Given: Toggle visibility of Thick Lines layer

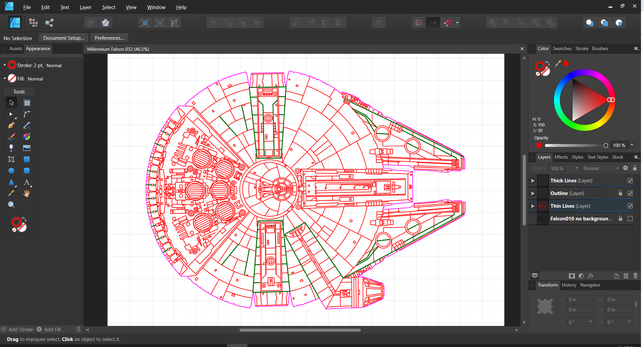Looking at the screenshot, I should (630, 181).
